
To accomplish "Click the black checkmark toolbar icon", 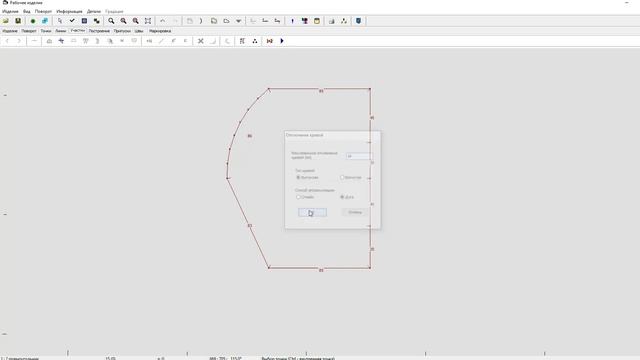I will coord(72,21).
